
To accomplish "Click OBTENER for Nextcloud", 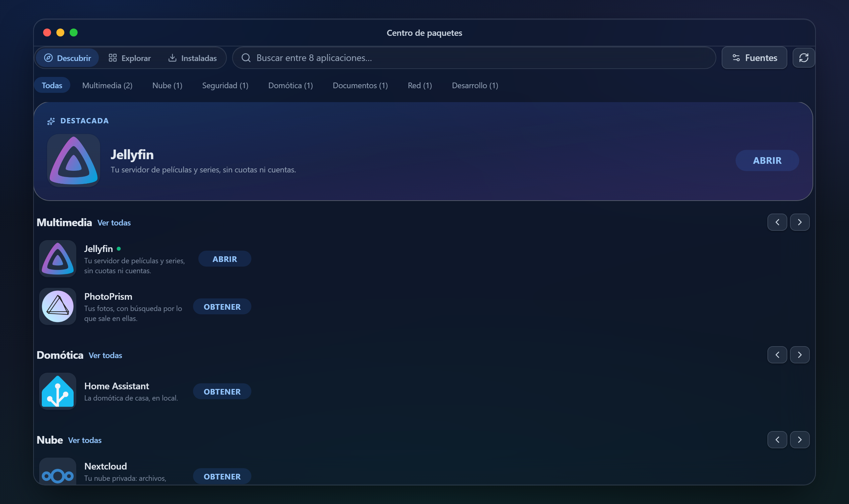I will 222,476.
